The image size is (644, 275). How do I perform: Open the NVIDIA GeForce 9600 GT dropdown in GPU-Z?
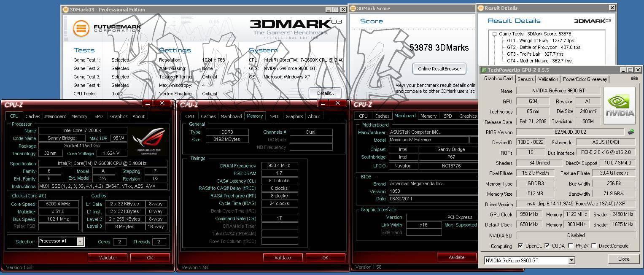tap(571, 261)
